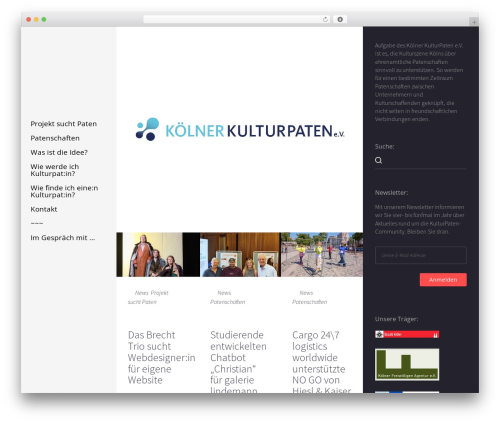This screenshot has height=423, width=500.
Task: Select 'Was ist die Idee?' menu entry
Action: pos(59,152)
